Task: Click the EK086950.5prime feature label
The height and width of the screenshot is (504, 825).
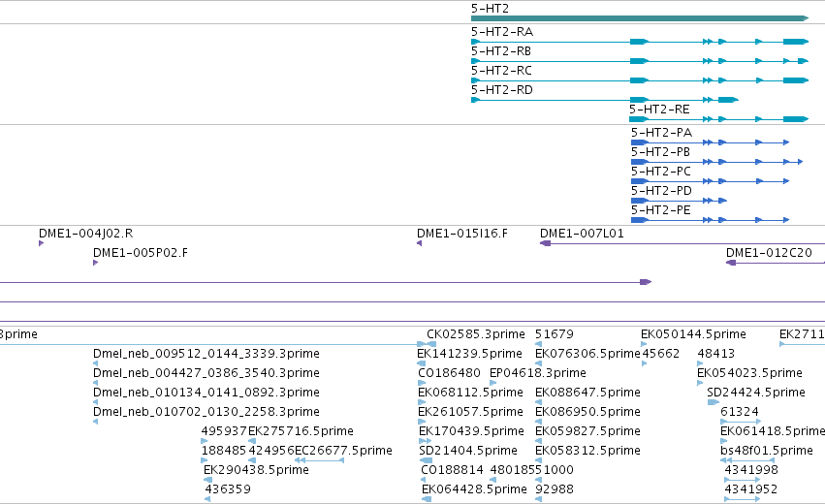Action: coord(587,412)
